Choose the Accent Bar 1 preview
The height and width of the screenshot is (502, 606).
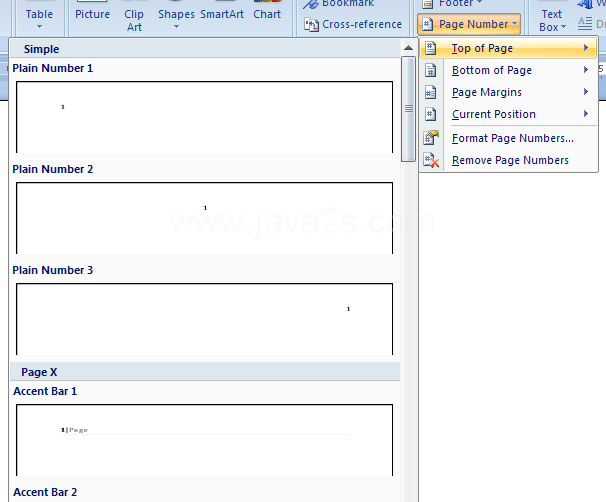click(x=204, y=440)
